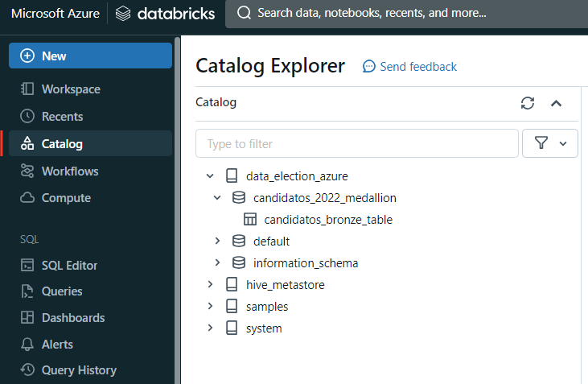Collapse the Catalog panel with chevron
Image resolution: width=588 pixels, height=384 pixels.
(x=556, y=103)
